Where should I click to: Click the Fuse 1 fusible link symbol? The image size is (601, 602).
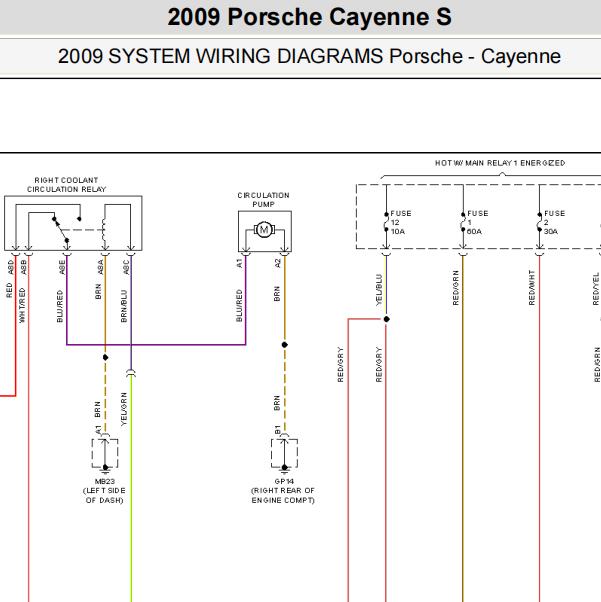[463, 222]
